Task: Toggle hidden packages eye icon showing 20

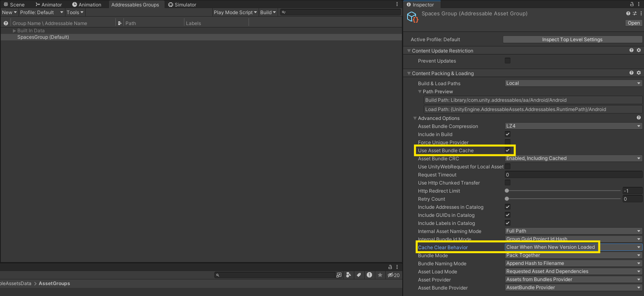Action: (393, 275)
